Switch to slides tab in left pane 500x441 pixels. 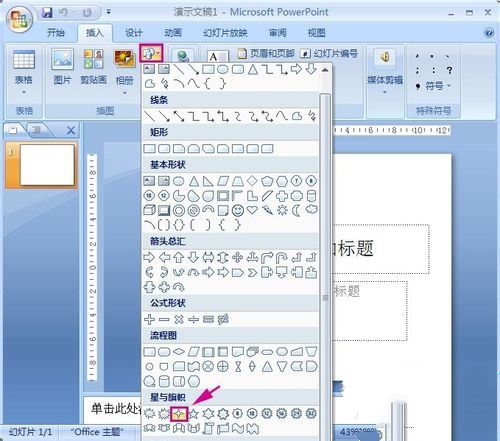[14, 130]
